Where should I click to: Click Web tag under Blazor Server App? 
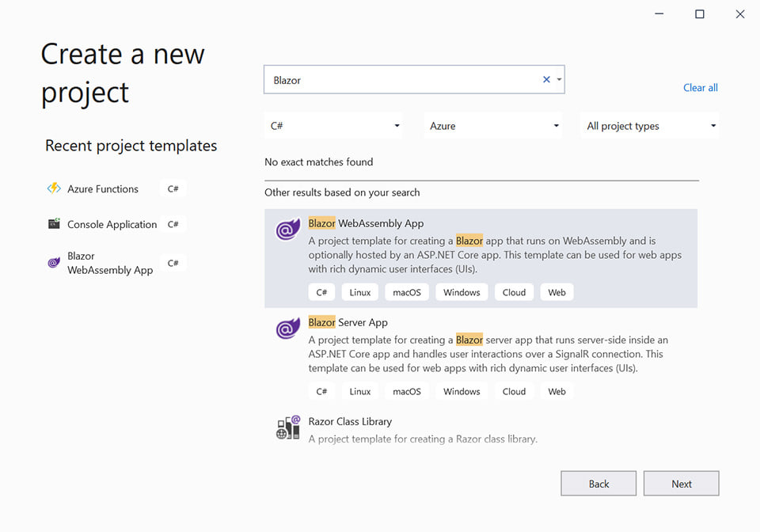point(557,391)
